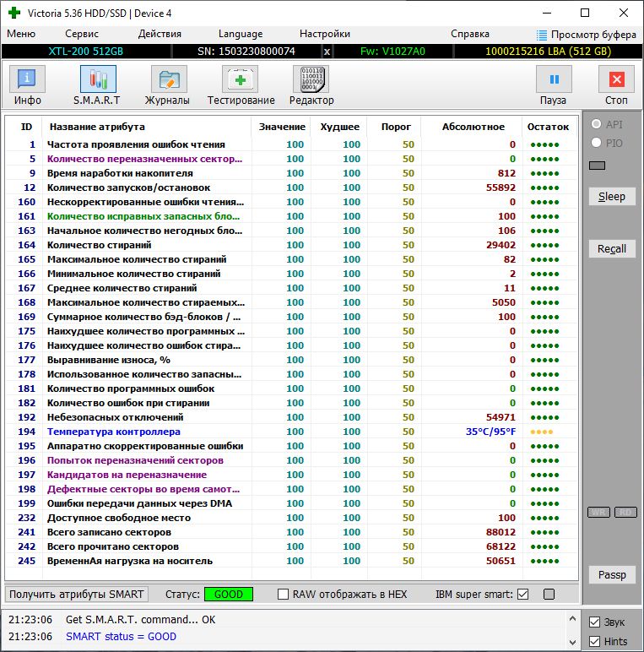
Task: Select row Выравнивание износа, %
Action: click(291, 360)
